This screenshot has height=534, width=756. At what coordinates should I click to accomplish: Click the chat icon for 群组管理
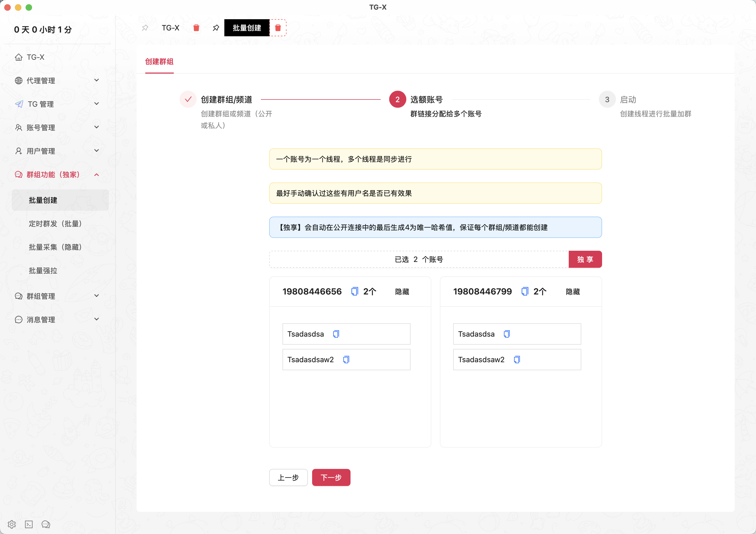coord(19,296)
